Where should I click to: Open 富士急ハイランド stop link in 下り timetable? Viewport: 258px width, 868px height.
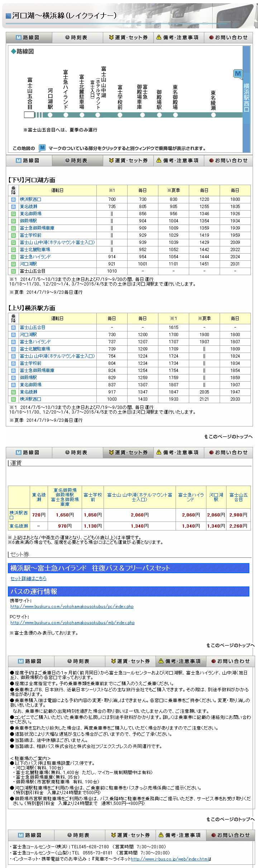(x=35, y=257)
